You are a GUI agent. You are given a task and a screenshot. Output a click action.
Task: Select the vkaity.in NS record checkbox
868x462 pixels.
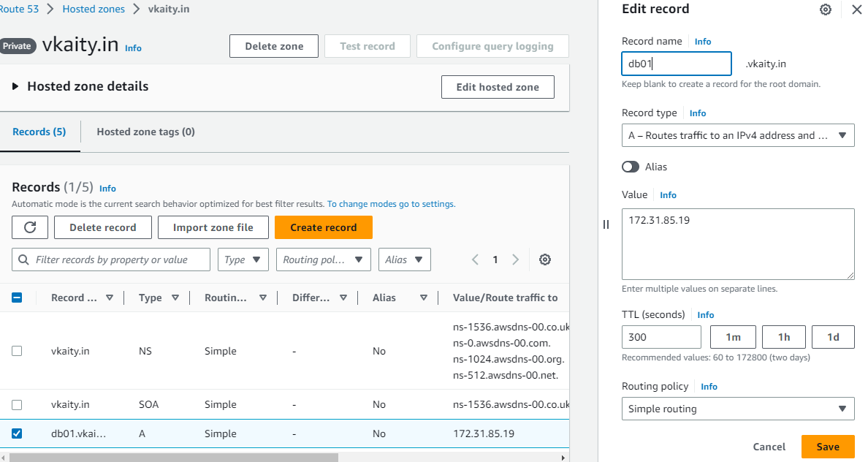(x=17, y=351)
